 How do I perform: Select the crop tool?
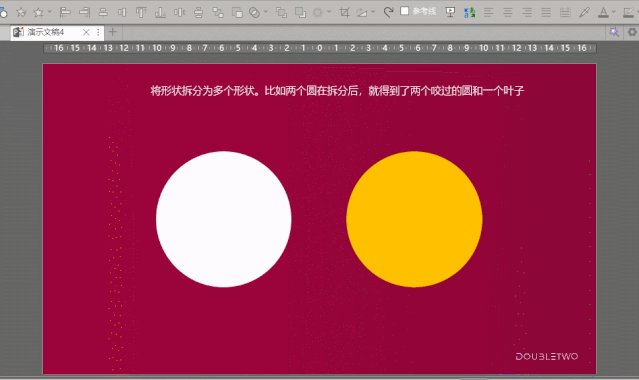pyautogui.click(x=344, y=12)
